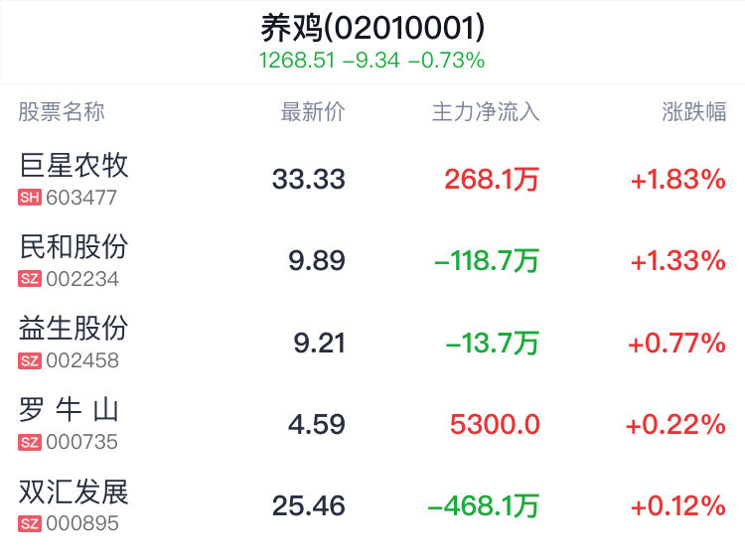
Task: Click the 养鸡(02010001) sector title
Action: pyautogui.click(x=372, y=28)
